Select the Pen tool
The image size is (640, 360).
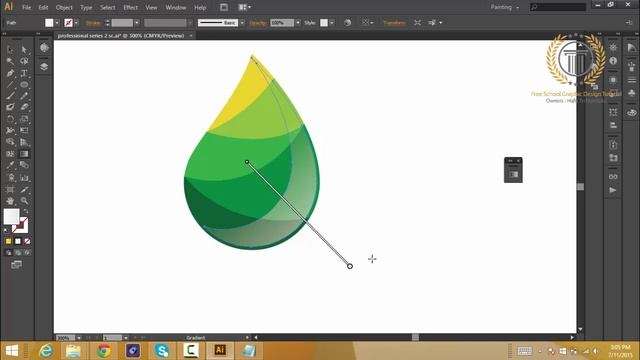pyautogui.click(x=10, y=73)
